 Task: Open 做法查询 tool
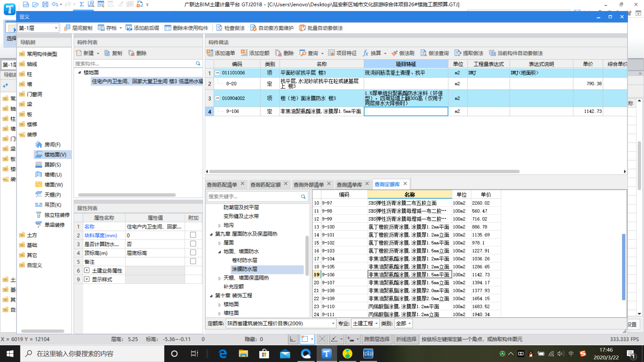(x=435, y=53)
